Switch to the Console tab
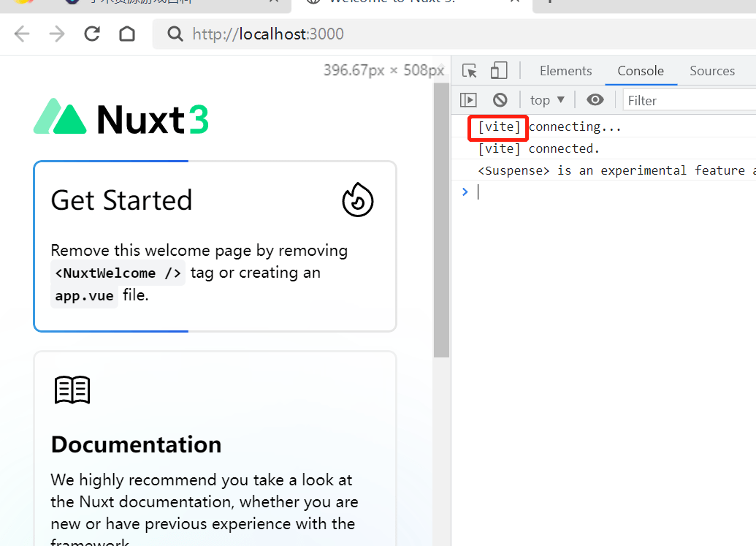Image resolution: width=756 pixels, height=546 pixels. point(641,71)
